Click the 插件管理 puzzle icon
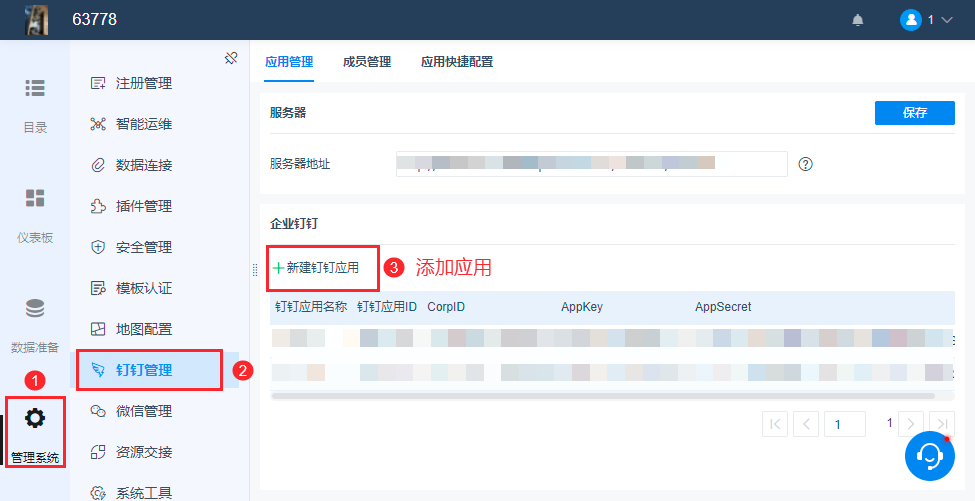This screenshot has height=501, width=975. pos(98,206)
